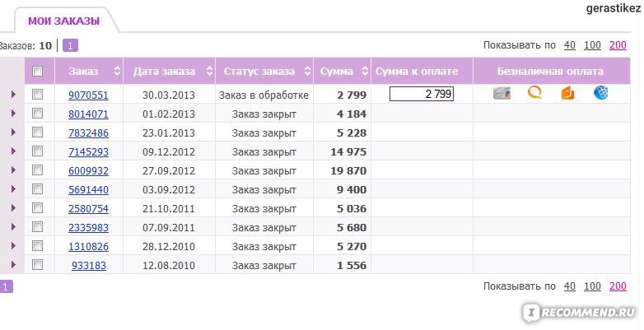644x330 pixels.
Task: Pay with bank card icon
Action: click(x=501, y=94)
